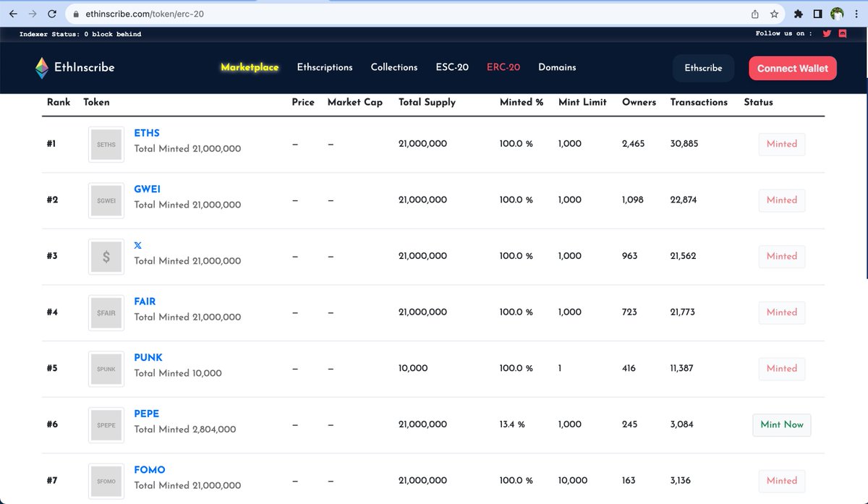Screen dimensions: 868x504
Task: Click the $ token thumbnail in row #3
Action: point(106,257)
